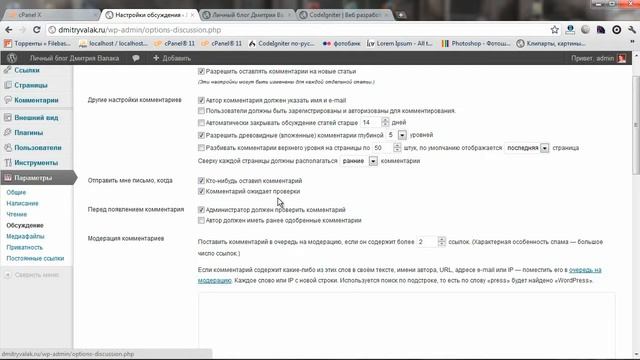Toggle allowing comments on new articles

point(201,71)
